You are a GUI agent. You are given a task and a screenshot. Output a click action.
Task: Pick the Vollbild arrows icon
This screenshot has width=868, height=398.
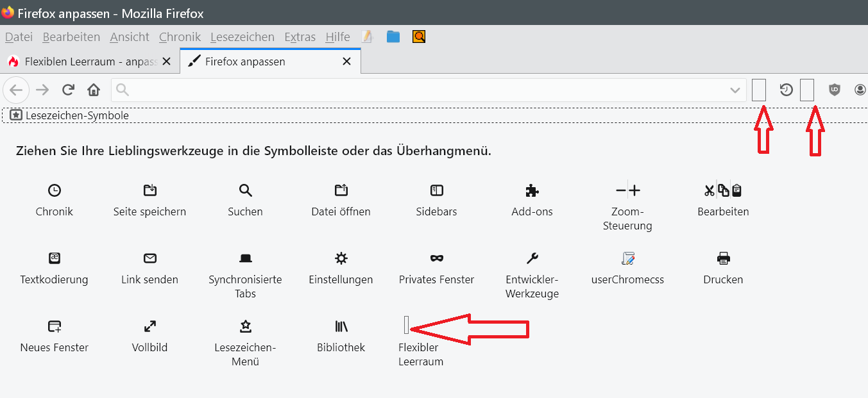pos(149,326)
